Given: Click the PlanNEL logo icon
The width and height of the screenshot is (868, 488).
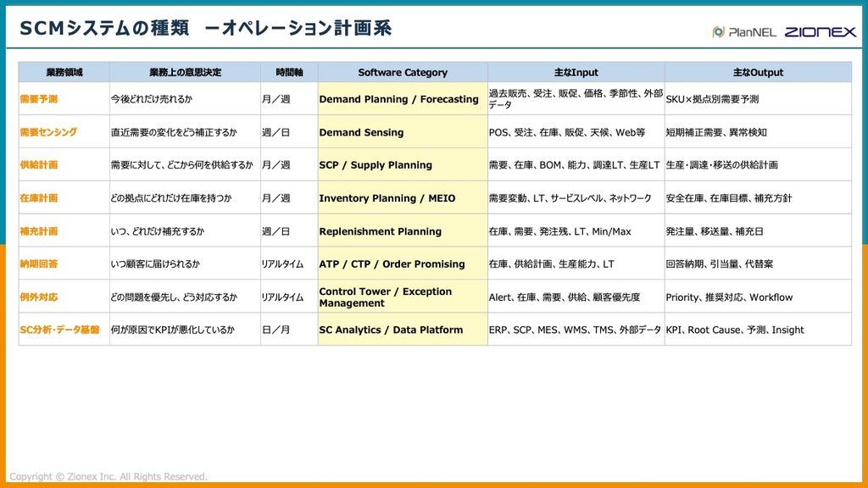Looking at the screenshot, I should [x=719, y=32].
